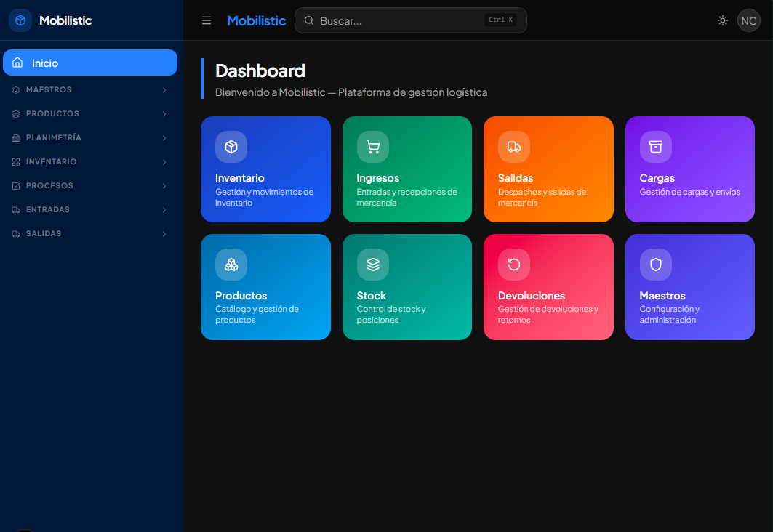Open the Maestros card title
Viewport: 773px width, 532px height.
(x=662, y=296)
